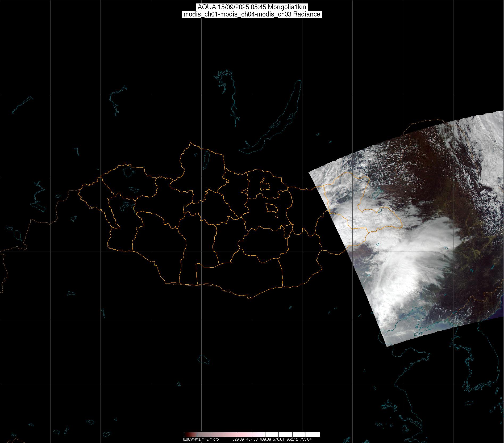The width and height of the screenshot is (504, 443).
Task: Click the 0.00Watts/m^2/micro scale label
Action: (201, 439)
